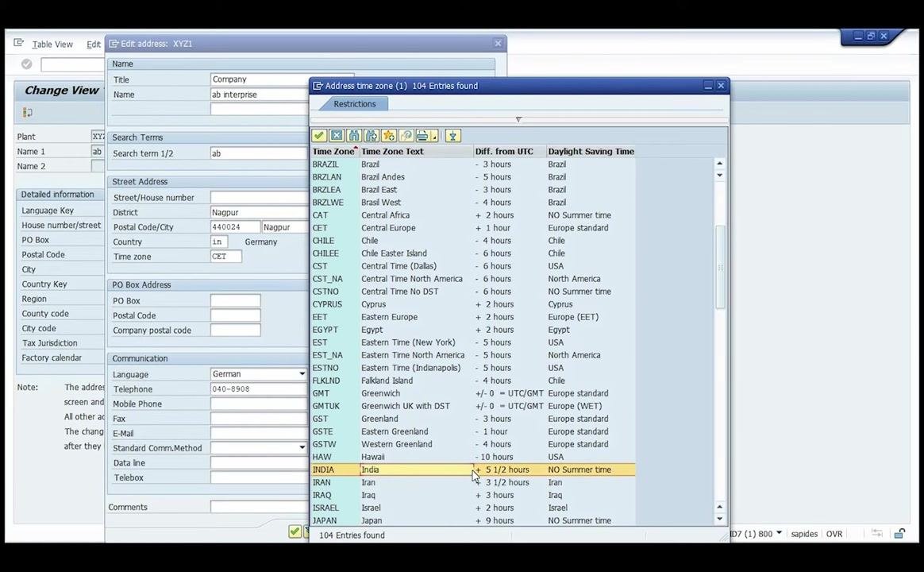This screenshot has height=572, width=924.
Task: Click the Personal Value List pin icon
Action: [x=452, y=136]
